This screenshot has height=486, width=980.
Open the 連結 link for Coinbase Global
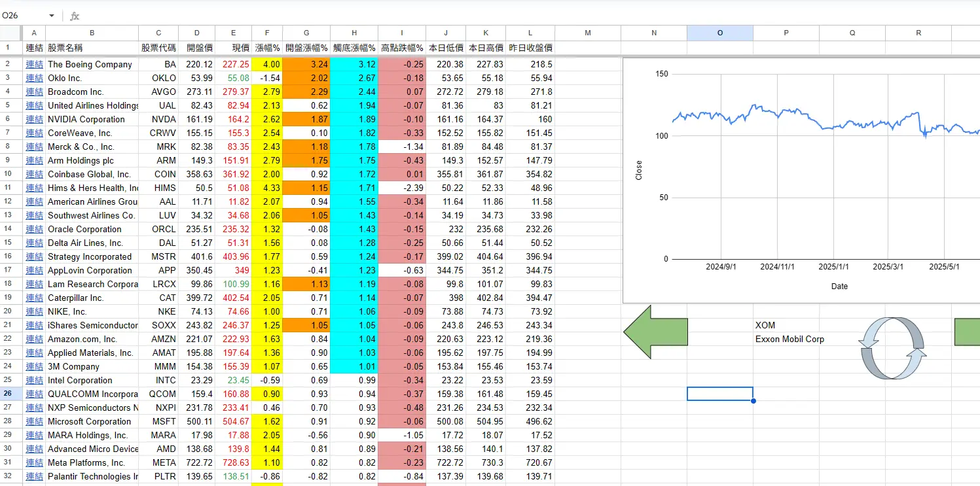tap(33, 174)
